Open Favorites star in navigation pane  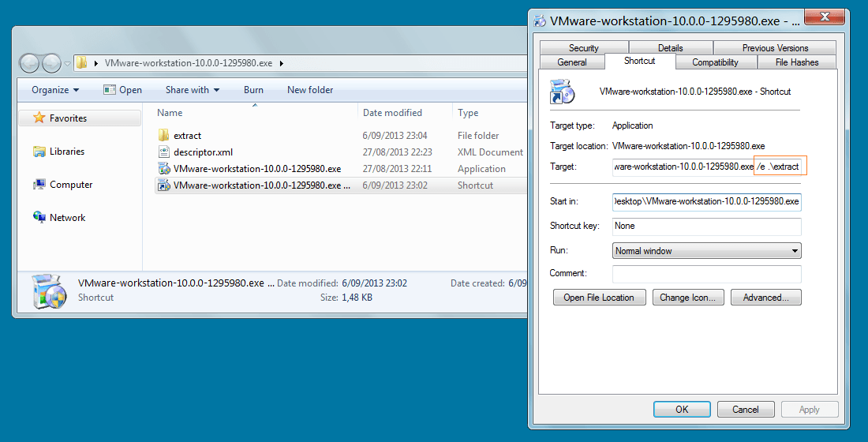click(39, 118)
